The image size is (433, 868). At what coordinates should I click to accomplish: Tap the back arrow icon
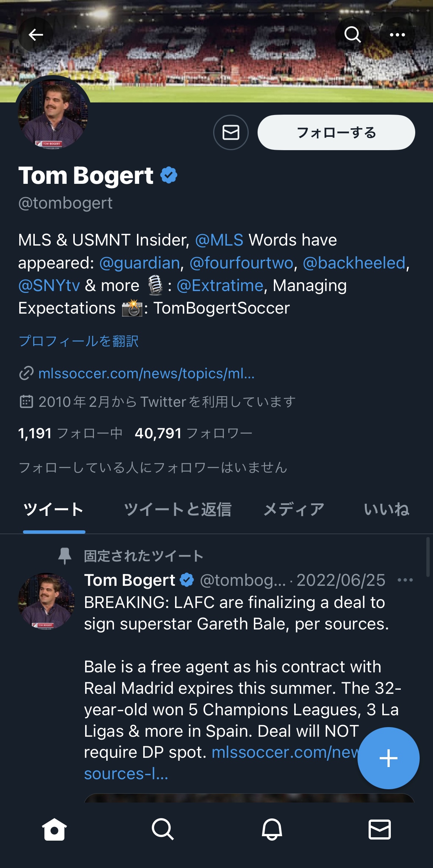[36, 35]
